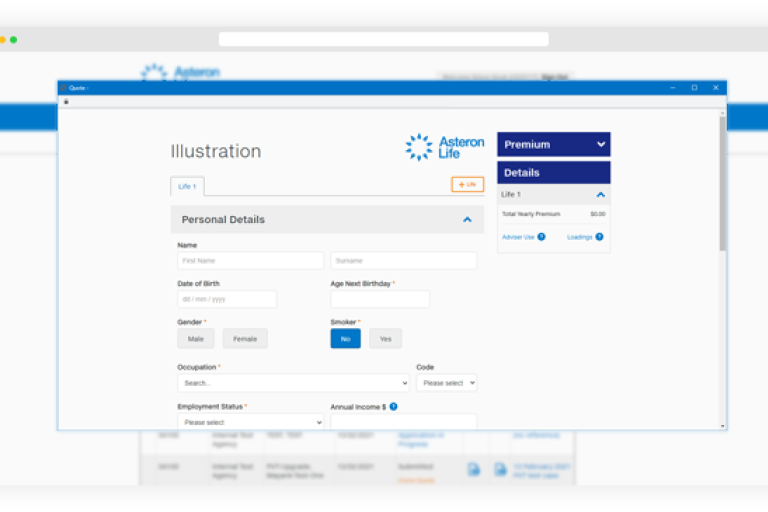Click blurred document icon in Submitted row
The image size is (768, 512).
click(x=474, y=468)
